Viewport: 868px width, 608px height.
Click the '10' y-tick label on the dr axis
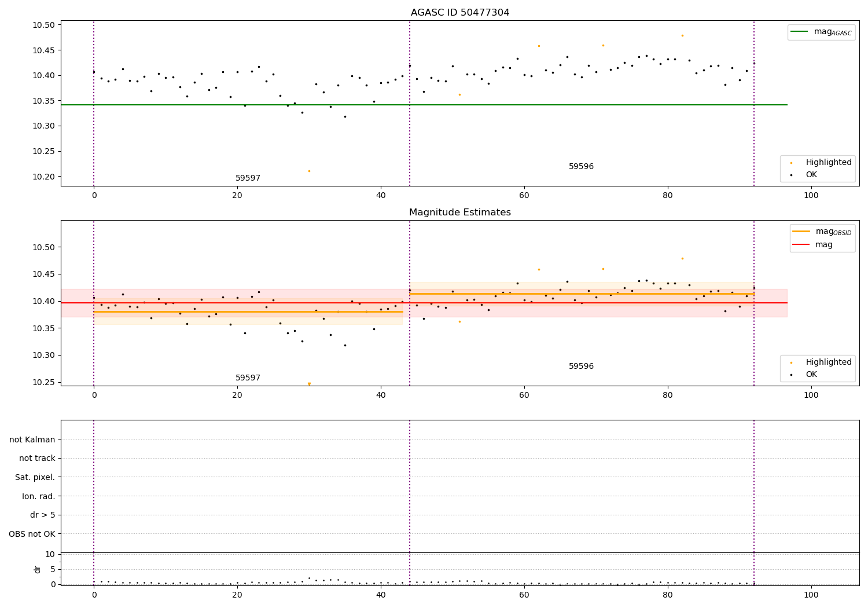tap(50, 554)
